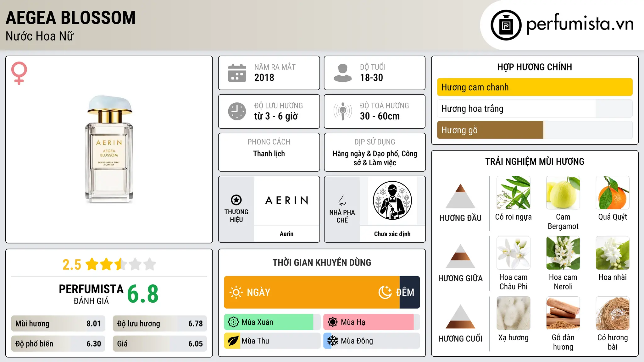Click the longevity value từ 3 - 6 giờ
Image resolution: width=644 pixels, height=362 pixels.
276,116
